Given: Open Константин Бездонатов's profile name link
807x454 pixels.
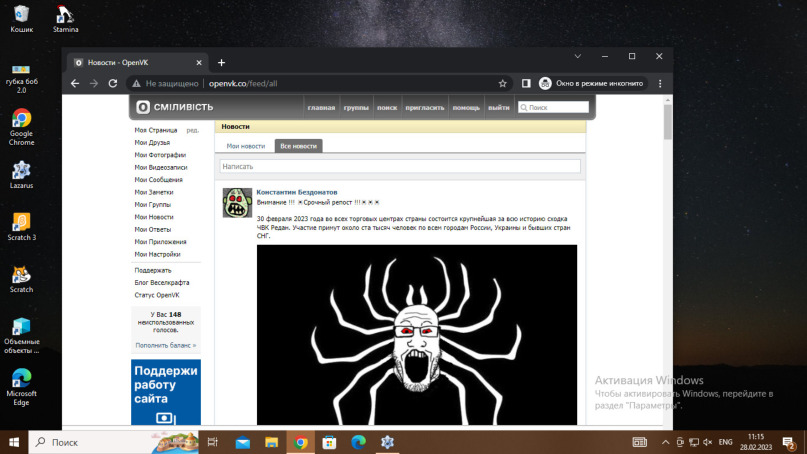Looking at the screenshot, I should 297,192.
